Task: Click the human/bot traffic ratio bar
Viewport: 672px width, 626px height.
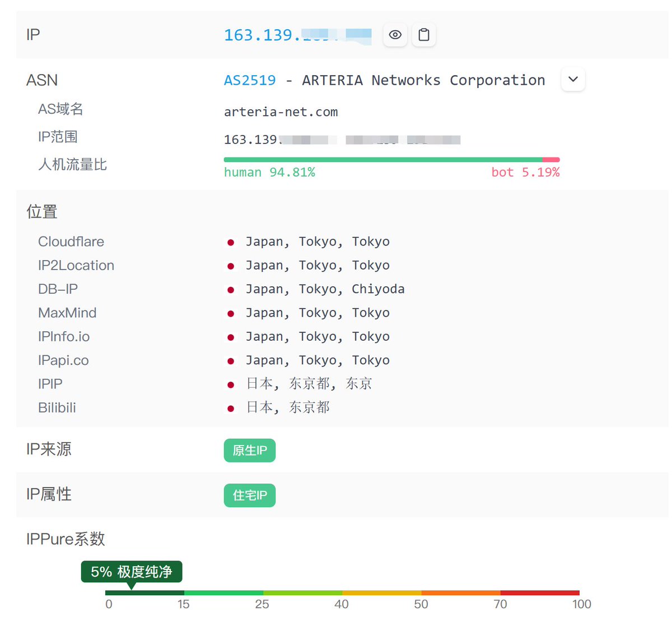Action: pos(391,160)
